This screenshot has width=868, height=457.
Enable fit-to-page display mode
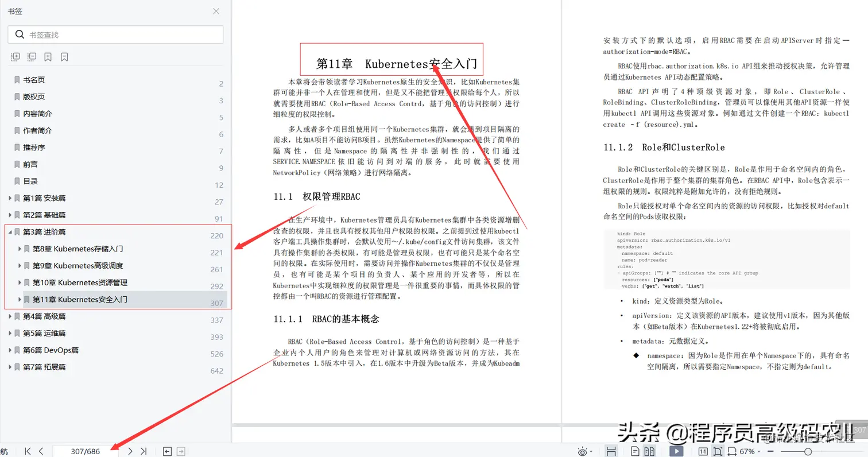click(x=718, y=451)
